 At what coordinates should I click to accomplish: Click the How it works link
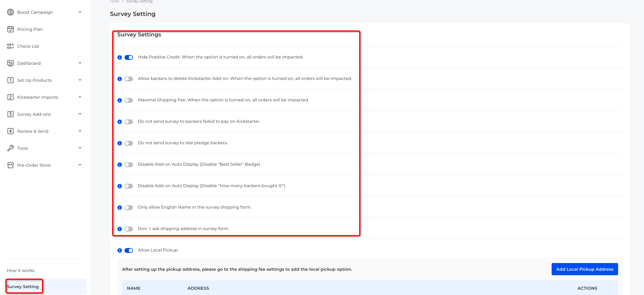coord(20,271)
